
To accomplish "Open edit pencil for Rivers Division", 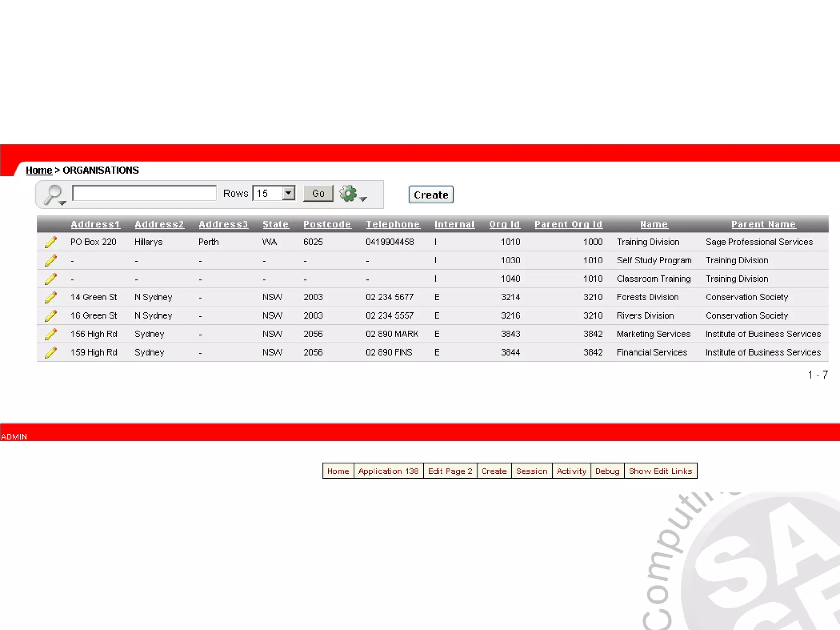I will 51,316.
